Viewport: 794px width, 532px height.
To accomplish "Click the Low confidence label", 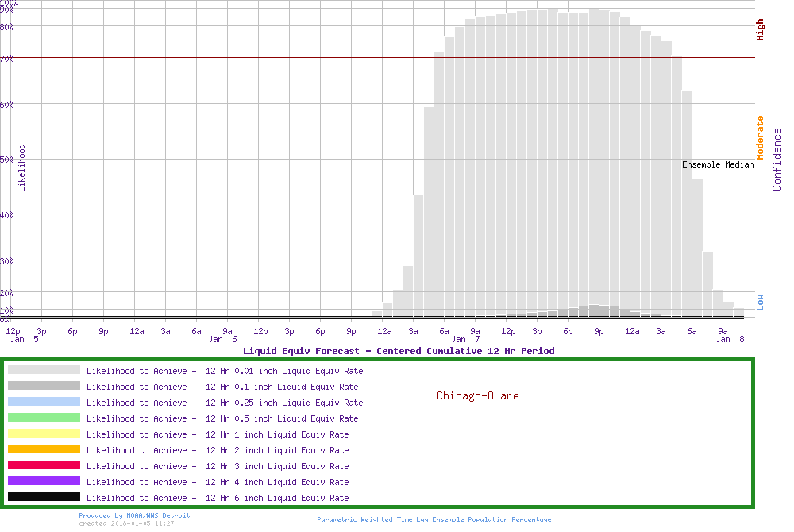I will click(x=760, y=302).
